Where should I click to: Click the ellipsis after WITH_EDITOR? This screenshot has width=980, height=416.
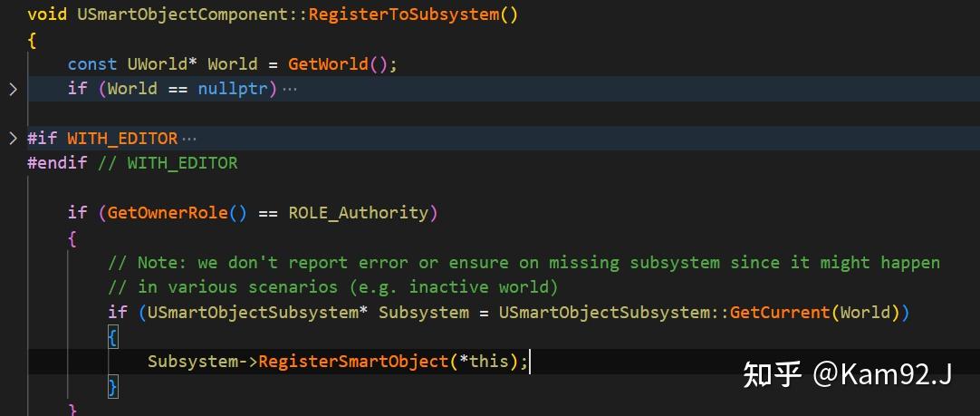pyautogui.click(x=188, y=139)
